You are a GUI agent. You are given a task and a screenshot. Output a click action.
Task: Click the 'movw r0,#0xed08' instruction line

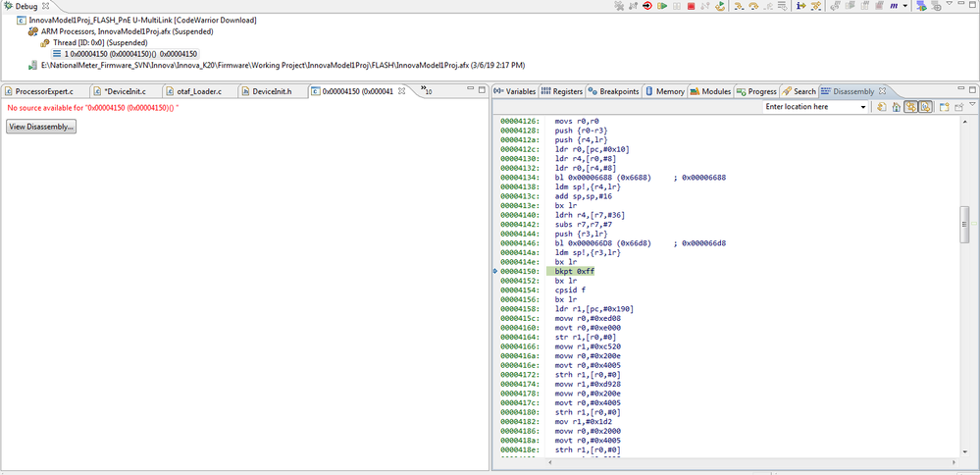pos(588,318)
